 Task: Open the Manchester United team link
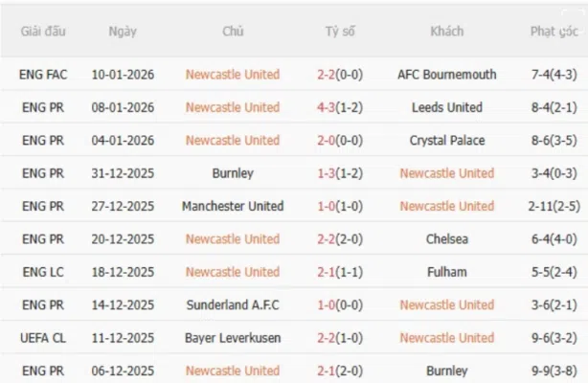click(233, 206)
